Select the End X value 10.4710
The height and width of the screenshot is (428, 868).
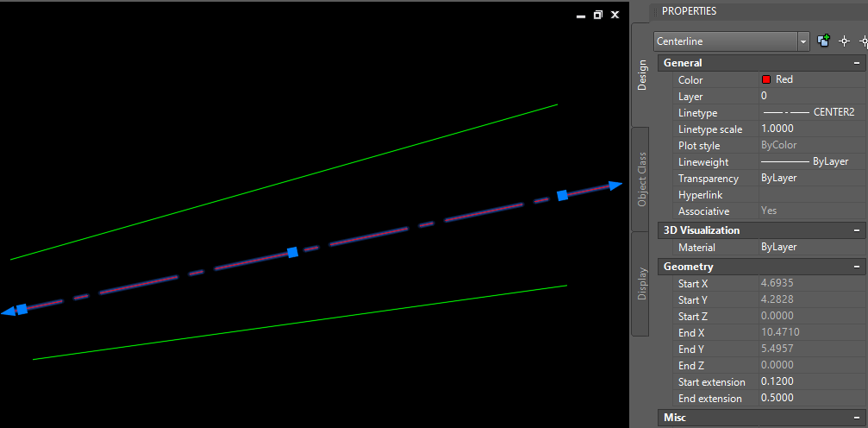tap(780, 332)
